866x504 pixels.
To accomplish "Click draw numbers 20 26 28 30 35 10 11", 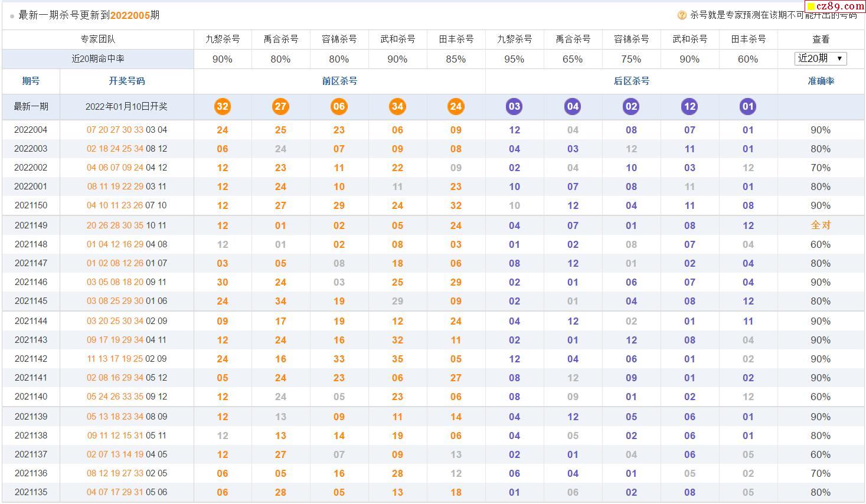I will 127,225.
